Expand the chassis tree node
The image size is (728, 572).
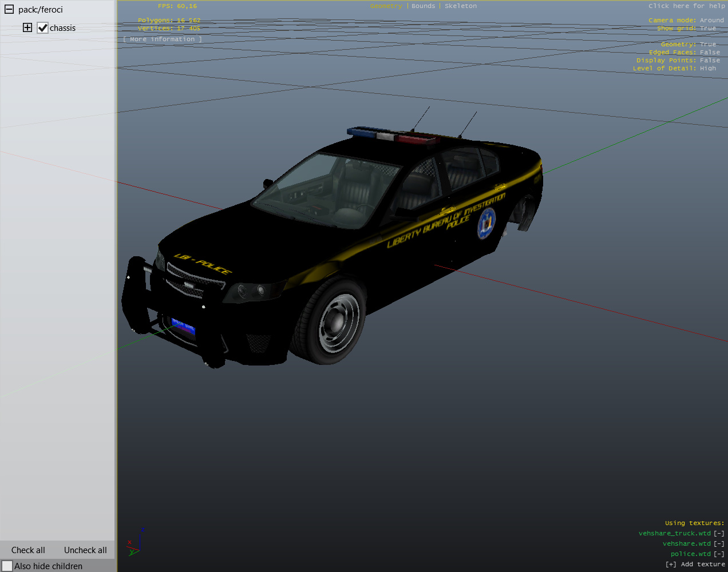tap(27, 27)
